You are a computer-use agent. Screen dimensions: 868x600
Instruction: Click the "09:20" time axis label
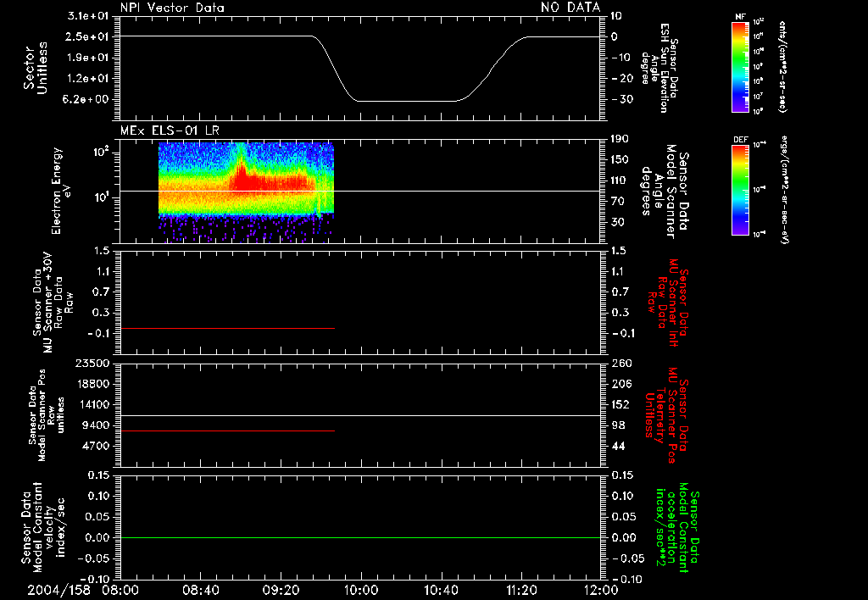(281, 590)
